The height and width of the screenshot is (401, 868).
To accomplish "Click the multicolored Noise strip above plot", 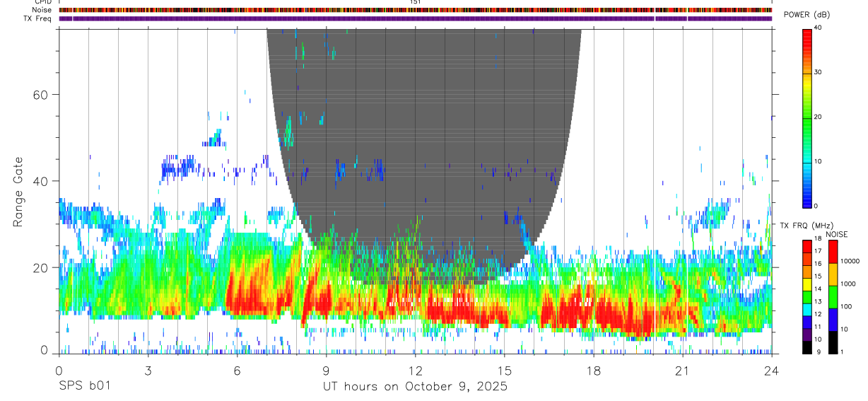I will (x=415, y=10).
